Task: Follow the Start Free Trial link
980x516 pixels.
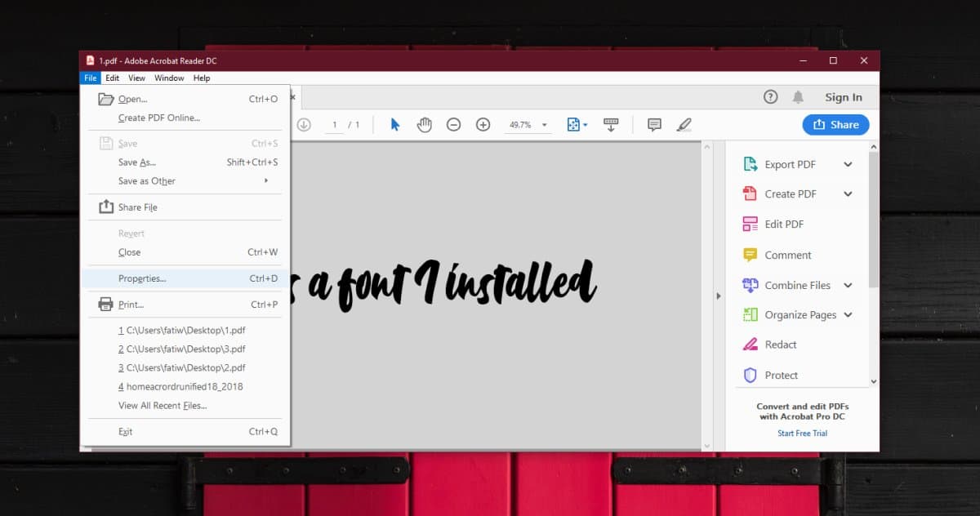Action: click(x=802, y=434)
